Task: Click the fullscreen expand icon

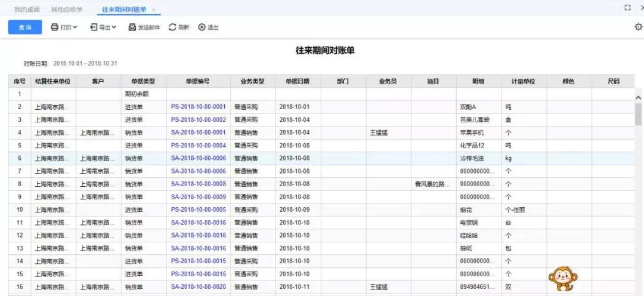Action: point(627,8)
